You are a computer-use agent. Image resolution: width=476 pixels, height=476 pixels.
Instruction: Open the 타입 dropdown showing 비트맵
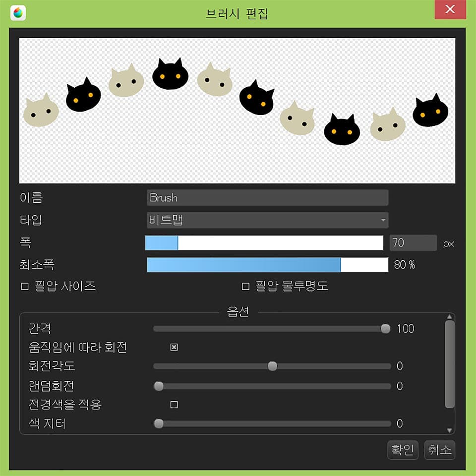(x=267, y=220)
